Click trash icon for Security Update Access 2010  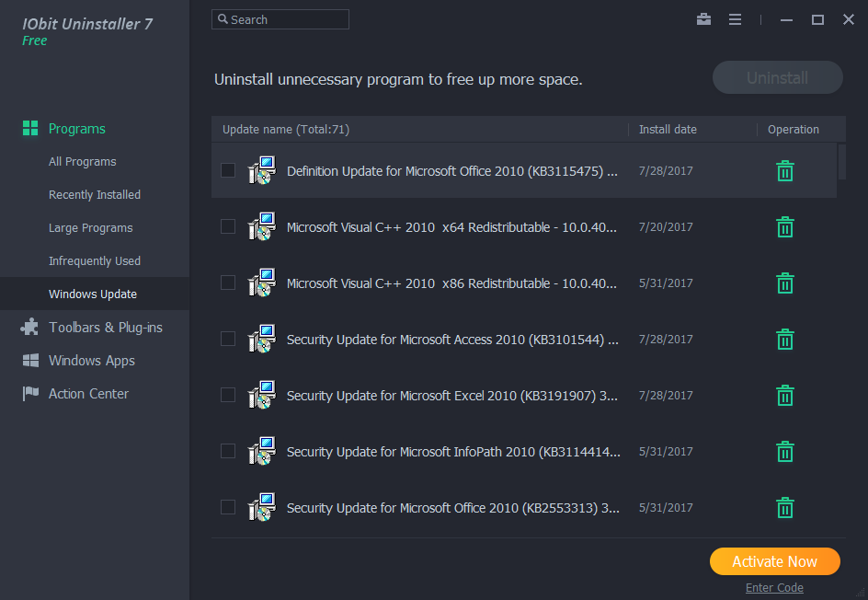click(784, 340)
